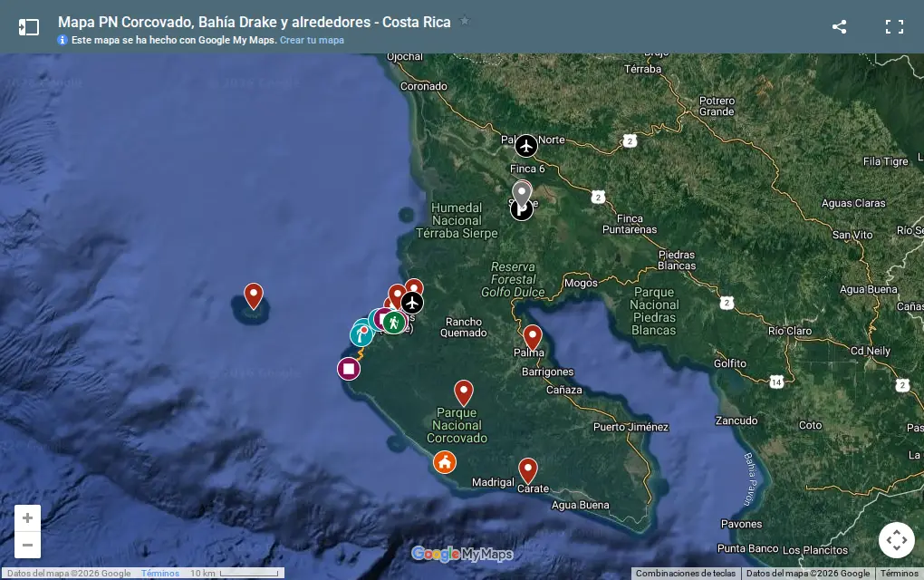Click the 'Punta Banco' map label

click(x=747, y=548)
